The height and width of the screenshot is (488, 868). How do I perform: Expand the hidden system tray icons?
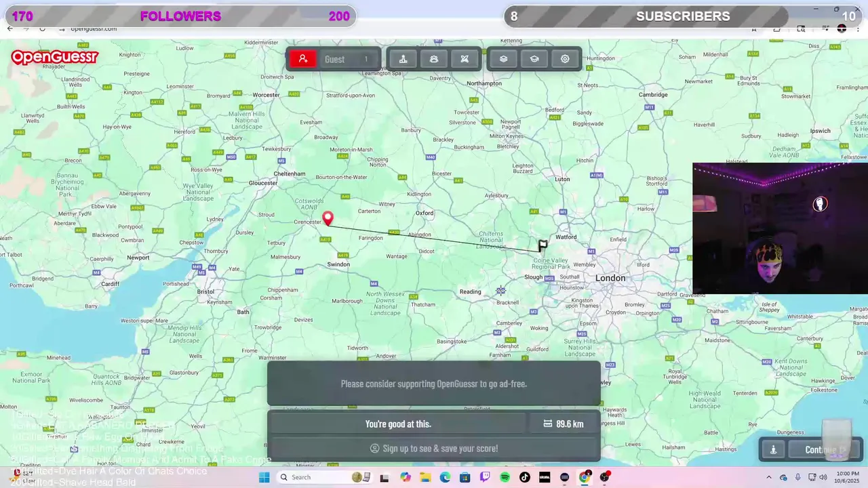pos(768,477)
